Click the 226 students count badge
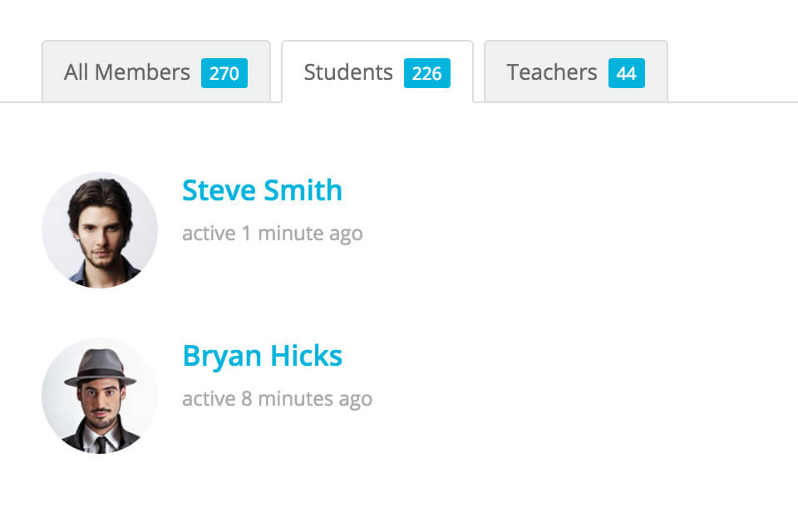This screenshot has width=798, height=532. pos(427,73)
